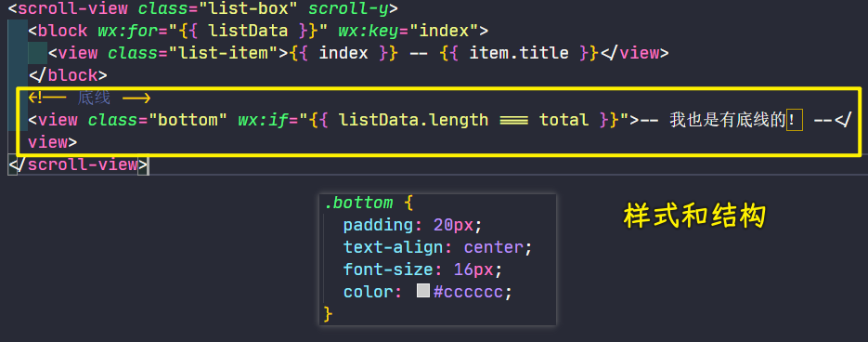Click the .bottom CSS selector
The width and height of the screenshot is (868, 342).
358,203
